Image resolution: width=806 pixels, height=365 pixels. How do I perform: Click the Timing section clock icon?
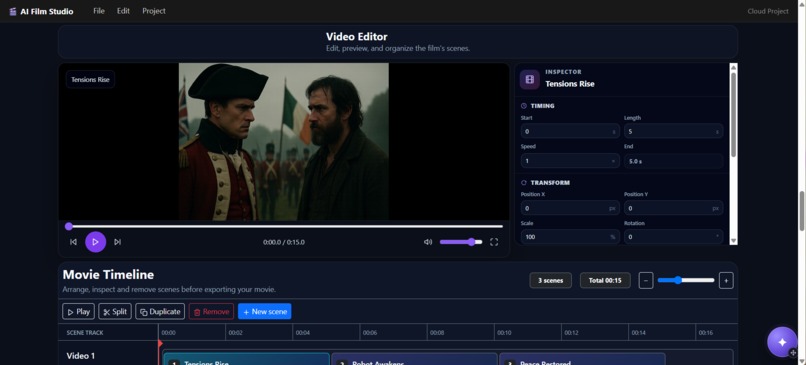point(524,106)
